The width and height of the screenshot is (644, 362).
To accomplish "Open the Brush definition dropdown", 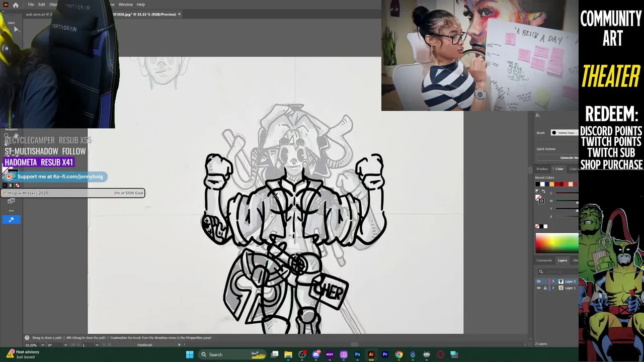I will click(564, 133).
